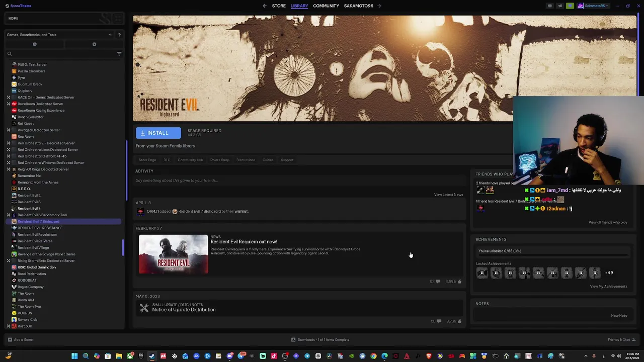Select Ranch Simulator in the library list
The width and height of the screenshot is (644, 362).
coord(31,117)
